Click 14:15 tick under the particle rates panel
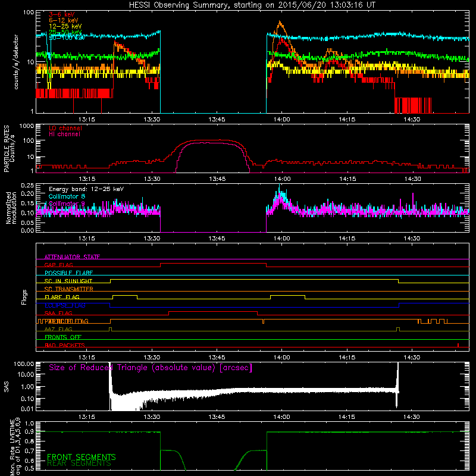The height and width of the screenshot is (476, 476). pos(347,179)
